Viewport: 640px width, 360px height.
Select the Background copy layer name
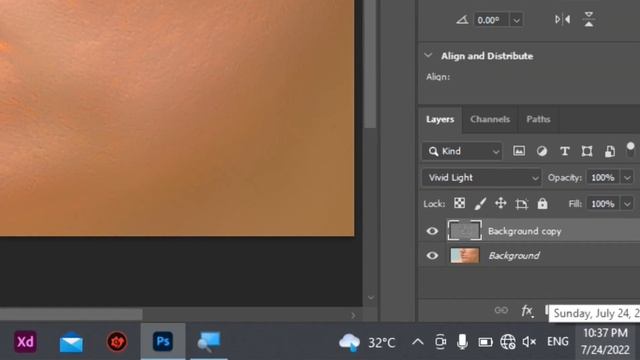click(524, 231)
